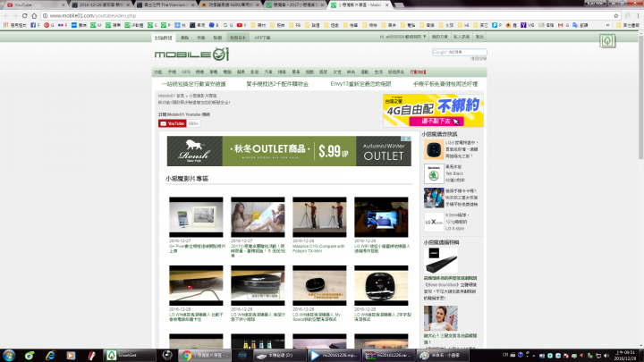
Task: Open the 4G自由配 advertisement banner
Action: coord(433,111)
